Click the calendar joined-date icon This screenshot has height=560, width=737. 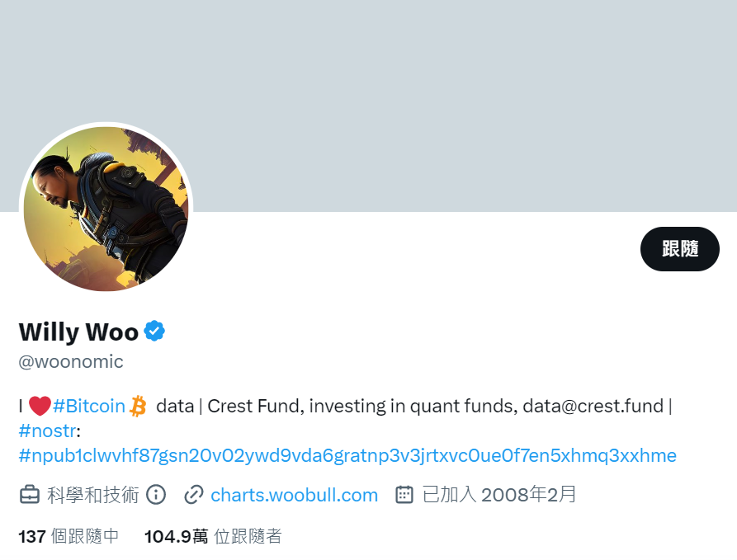(x=404, y=495)
